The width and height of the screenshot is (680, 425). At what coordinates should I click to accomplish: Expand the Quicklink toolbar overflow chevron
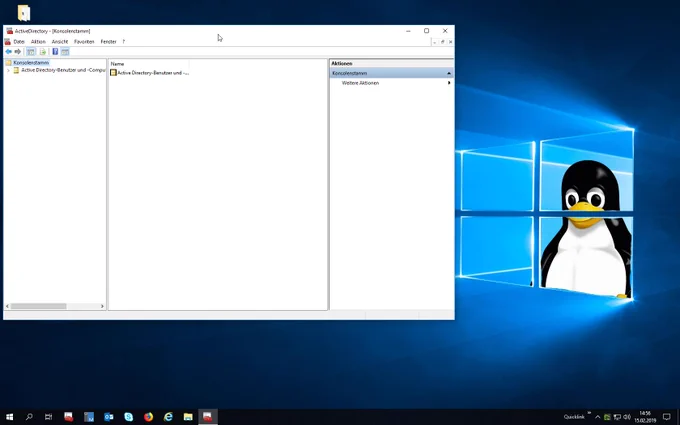click(589, 413)
